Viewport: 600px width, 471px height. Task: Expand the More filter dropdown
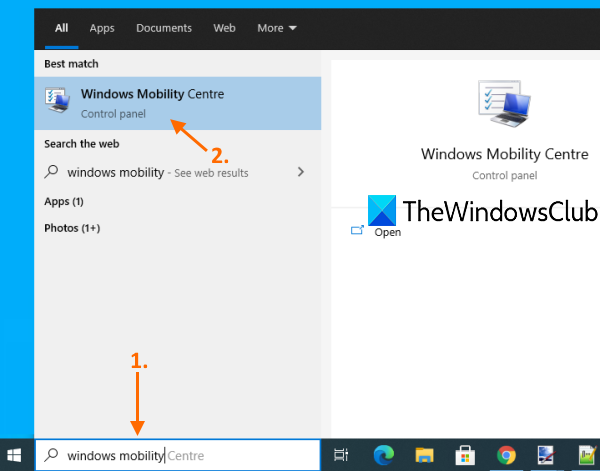pyautogui.click(x=277, y=28)
